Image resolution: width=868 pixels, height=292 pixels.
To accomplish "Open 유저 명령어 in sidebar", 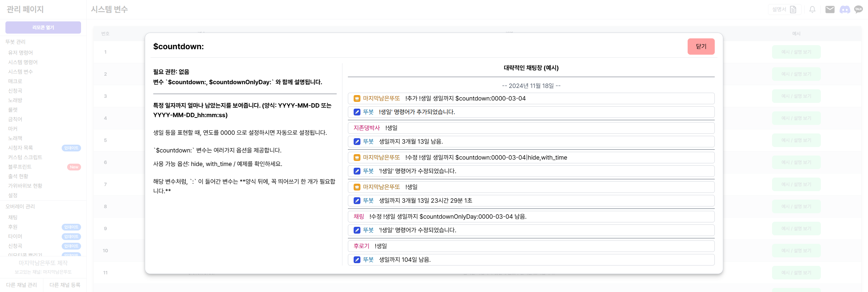I will (20, 53).
